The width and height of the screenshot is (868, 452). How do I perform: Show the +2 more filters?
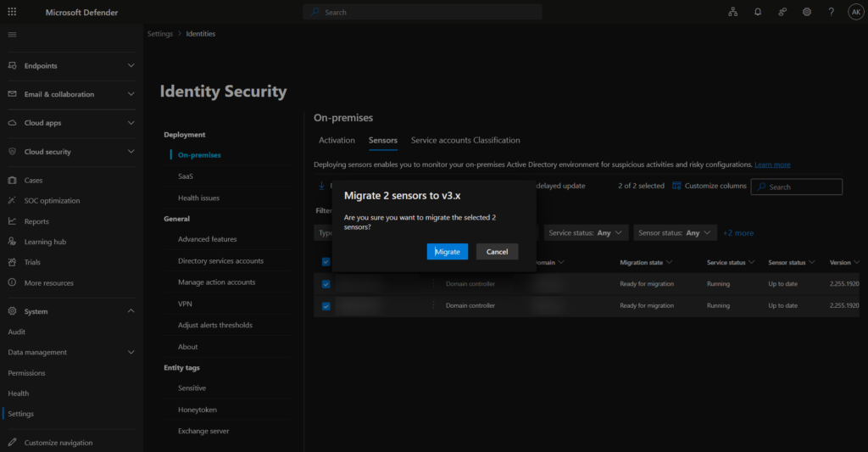coord(738,233)
